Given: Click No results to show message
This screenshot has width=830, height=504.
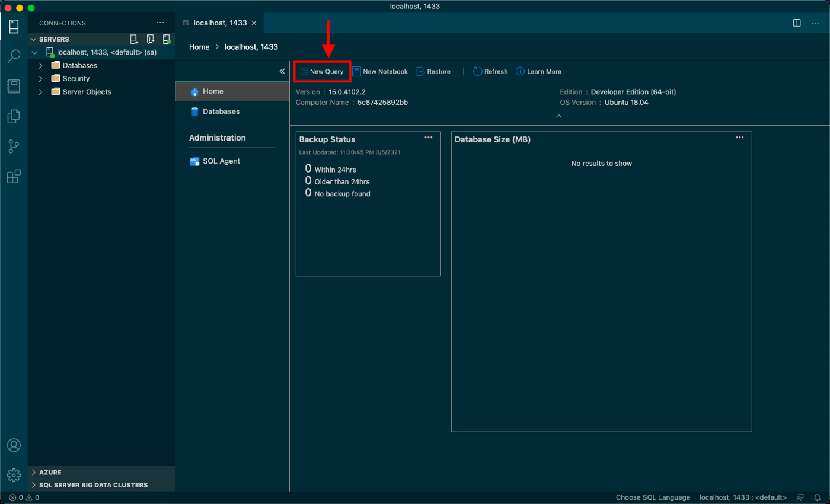Looking at the screenshot, I should pos(602,163).
